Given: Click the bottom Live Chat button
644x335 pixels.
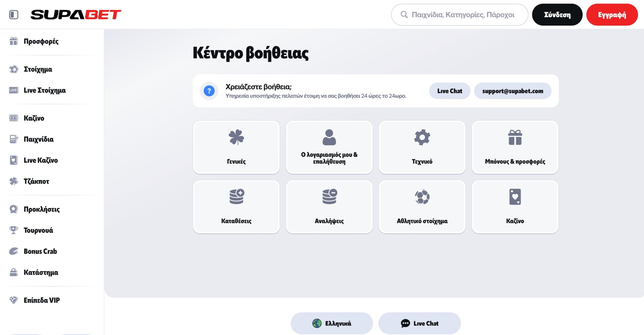Looking at the screenshot, I should tap(419, 323).
